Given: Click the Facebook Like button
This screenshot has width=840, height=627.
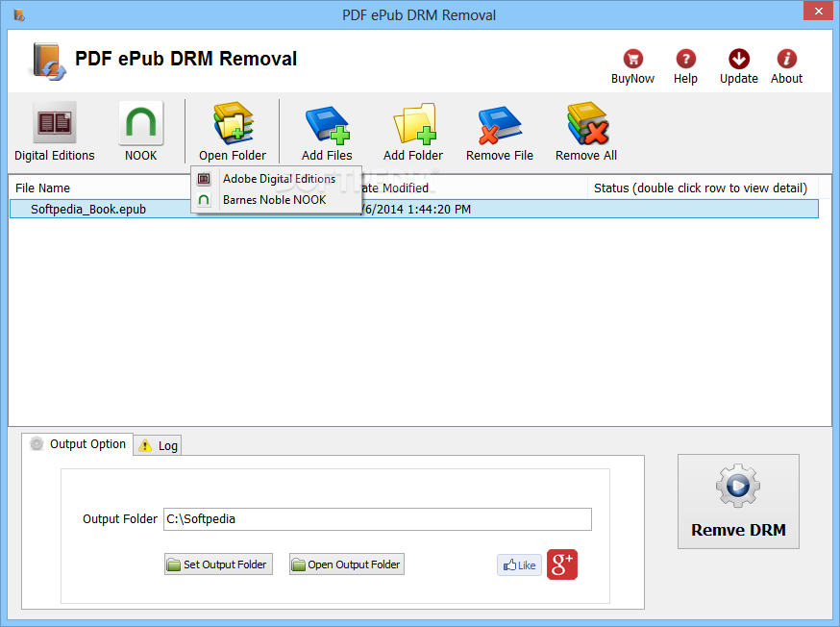Looking at the screenshot, I should tap(519, 564).
